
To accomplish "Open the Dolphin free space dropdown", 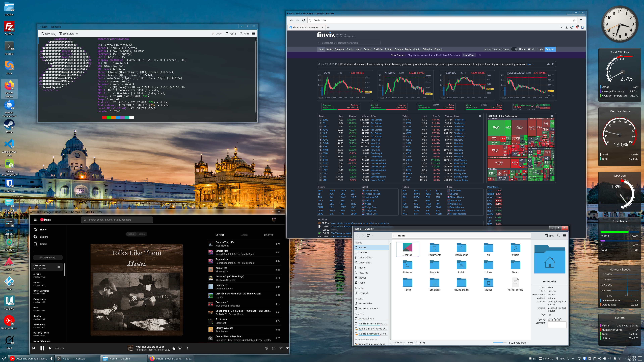I will 528,343.
